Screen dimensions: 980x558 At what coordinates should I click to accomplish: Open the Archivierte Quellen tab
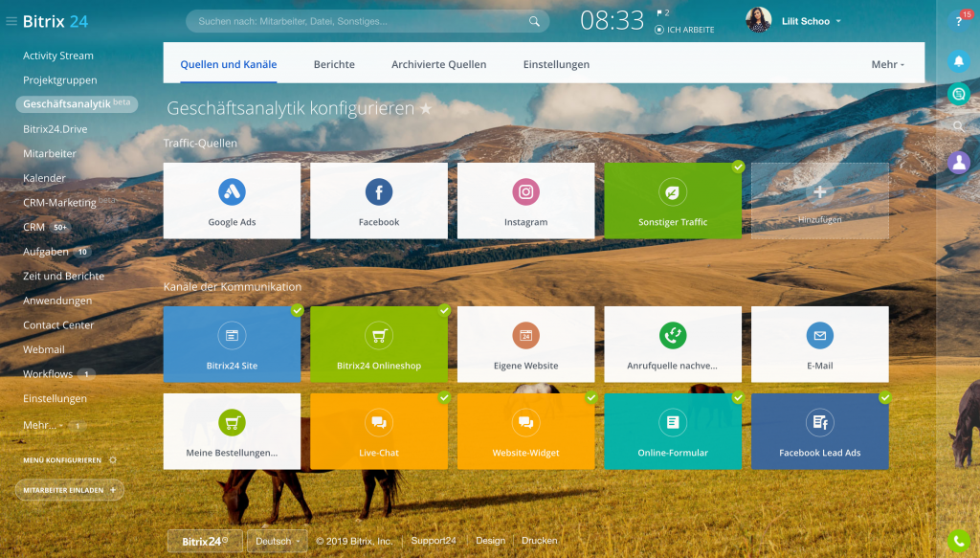tap(438, 64)
